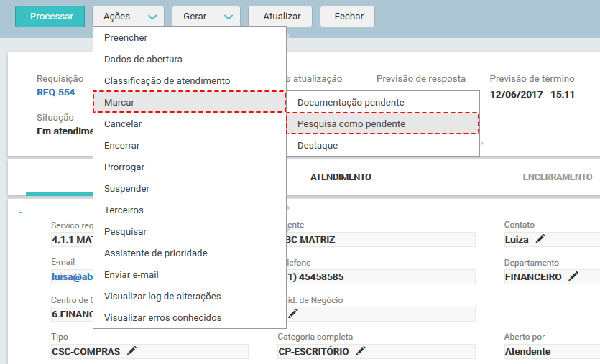Select Classificação de atendimento option
Screen dimensions: 600x364
pyautogui.click(x=190, y=80)
